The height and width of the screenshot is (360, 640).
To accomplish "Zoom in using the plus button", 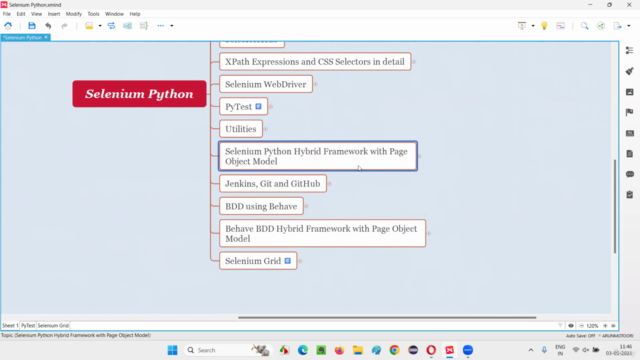I will [x=605, y=326].
